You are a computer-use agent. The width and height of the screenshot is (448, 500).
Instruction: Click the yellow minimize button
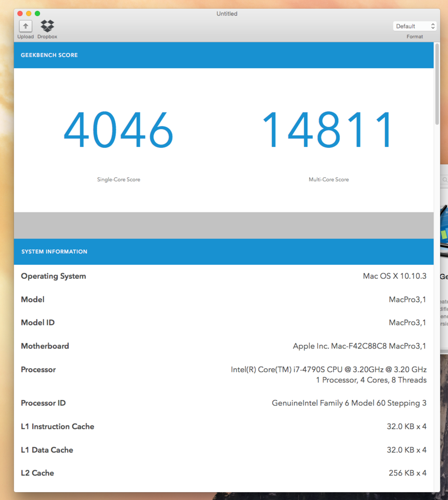(29, 13)
